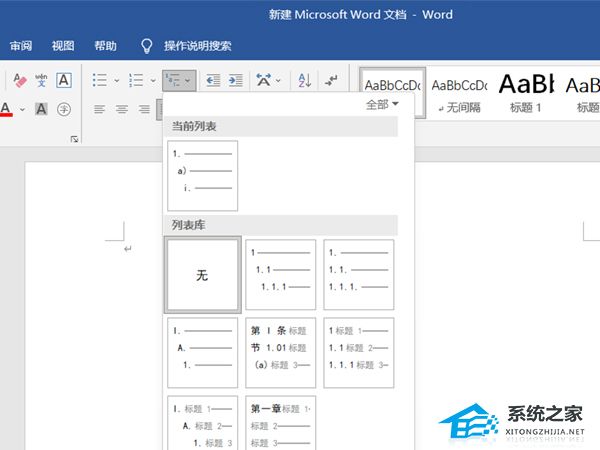Select the 1, 1.1, 1.1.1 list style

click(280, 275)
